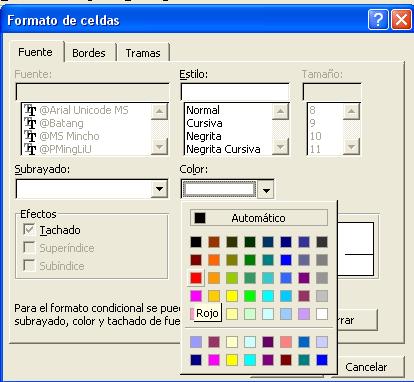Open help with the question mark button
414x382 pixels.
pos(378,20)
